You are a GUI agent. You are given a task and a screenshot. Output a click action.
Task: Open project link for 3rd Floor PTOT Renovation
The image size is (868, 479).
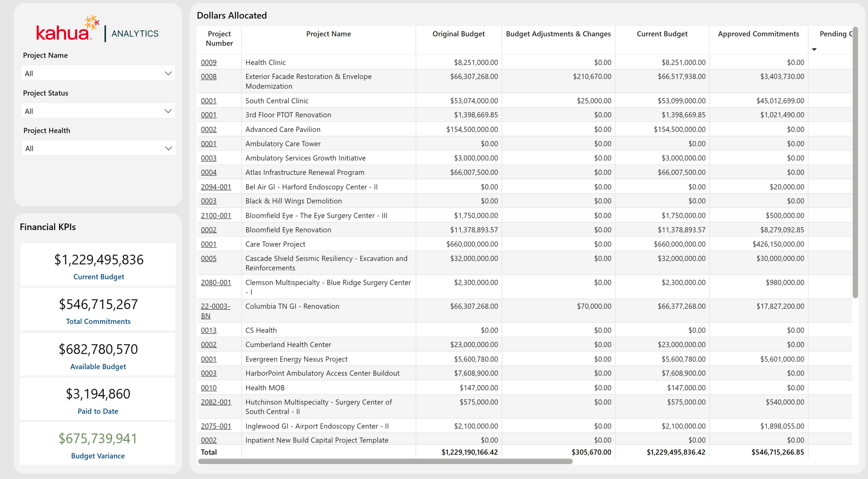[209, 115]
